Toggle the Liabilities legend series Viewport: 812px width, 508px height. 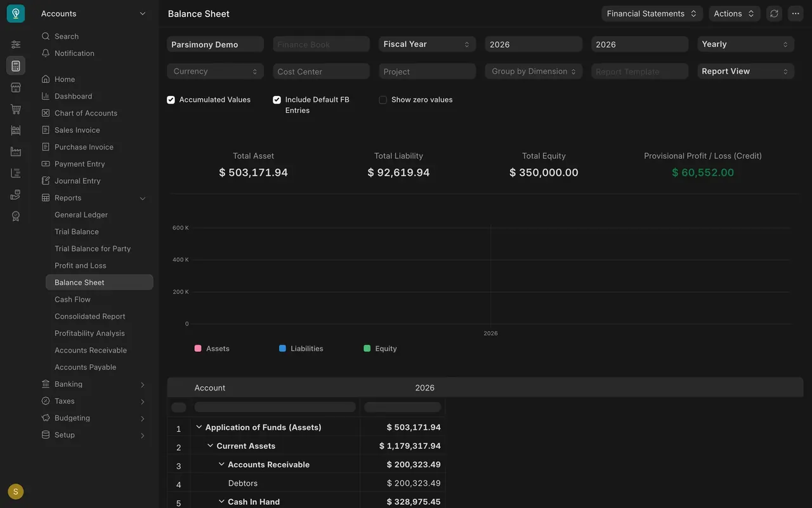[301, 349]
